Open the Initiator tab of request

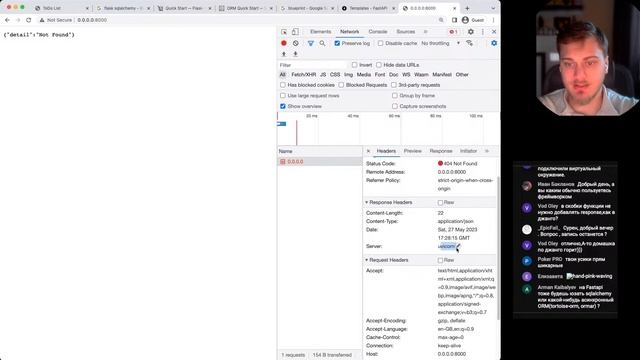pyautogui.click(x=469, y=151)
